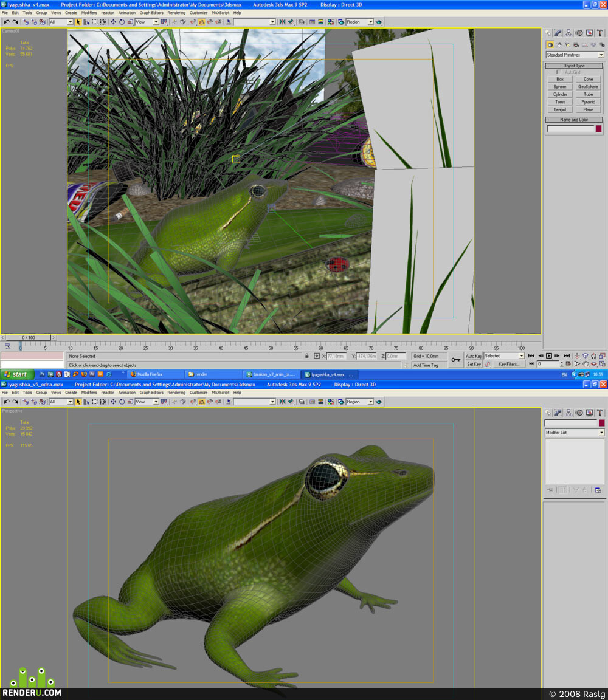Open the Standard Primitives dropdown

pos(575,55)
